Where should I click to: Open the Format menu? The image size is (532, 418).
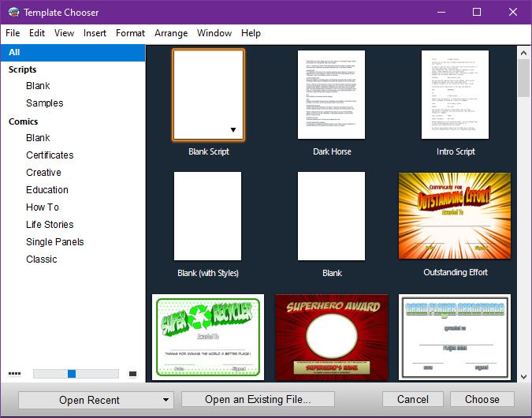[x=130, y=33]
